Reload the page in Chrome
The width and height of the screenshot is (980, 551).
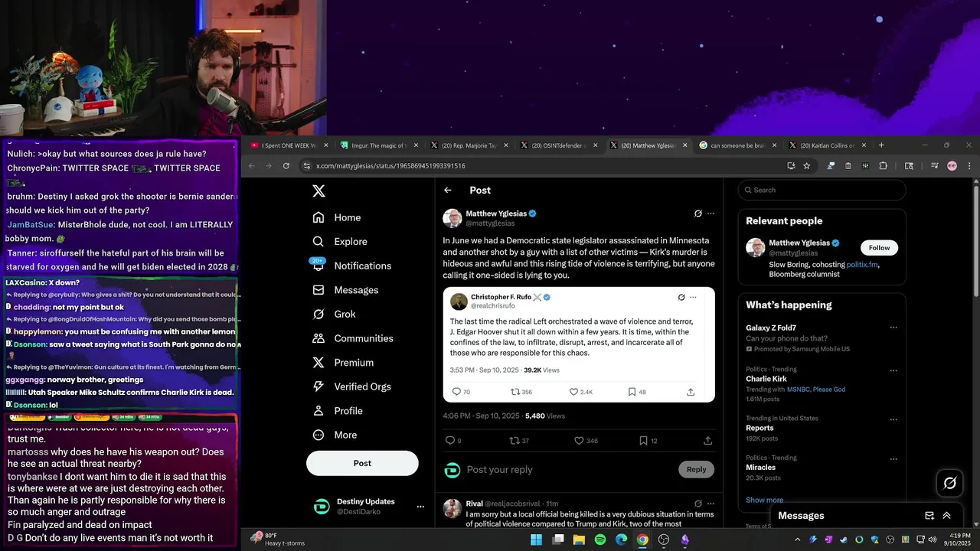[x=286, y=165]
